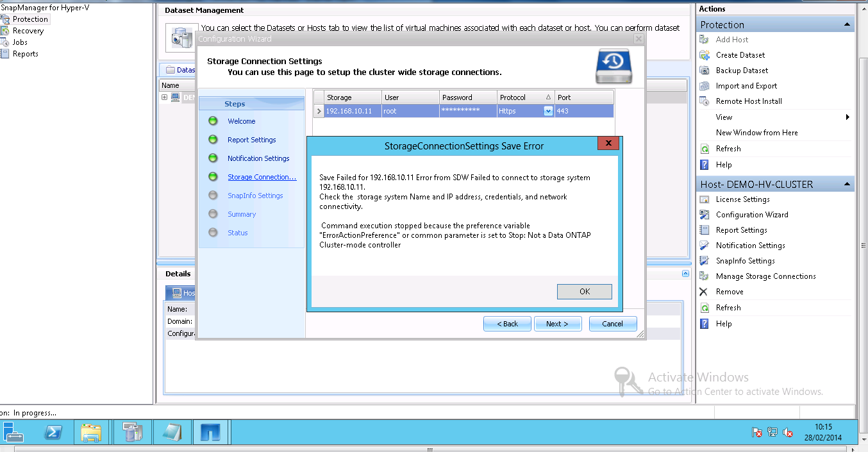Click the grey status light beside Summary

pos(213,214)
